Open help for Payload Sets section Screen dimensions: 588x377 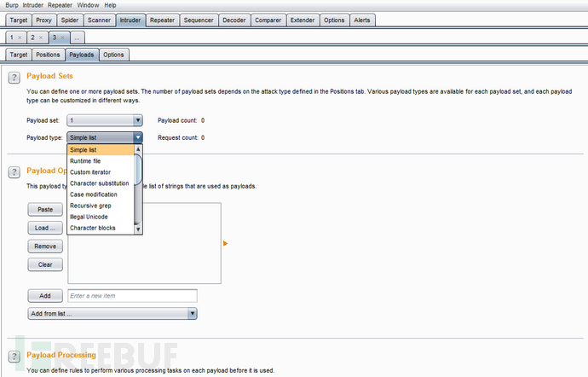(x=14, y=78)
